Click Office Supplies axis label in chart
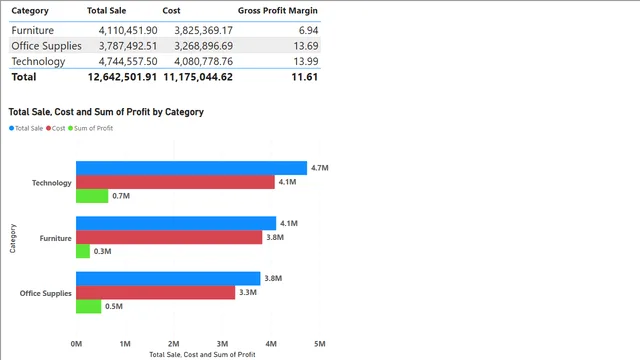Viewport: 640px width, 360px height. (x=46, y=293)
